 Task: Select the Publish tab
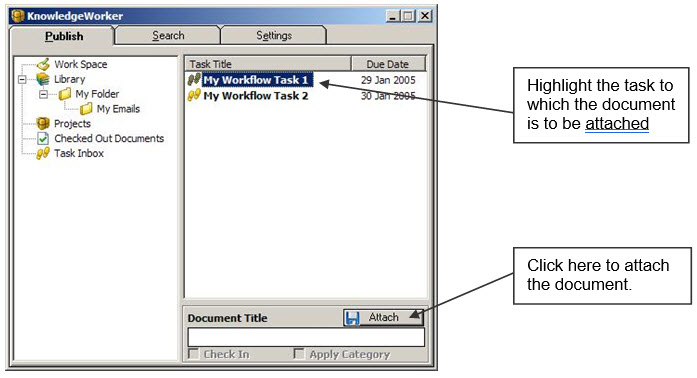[64, 36]
